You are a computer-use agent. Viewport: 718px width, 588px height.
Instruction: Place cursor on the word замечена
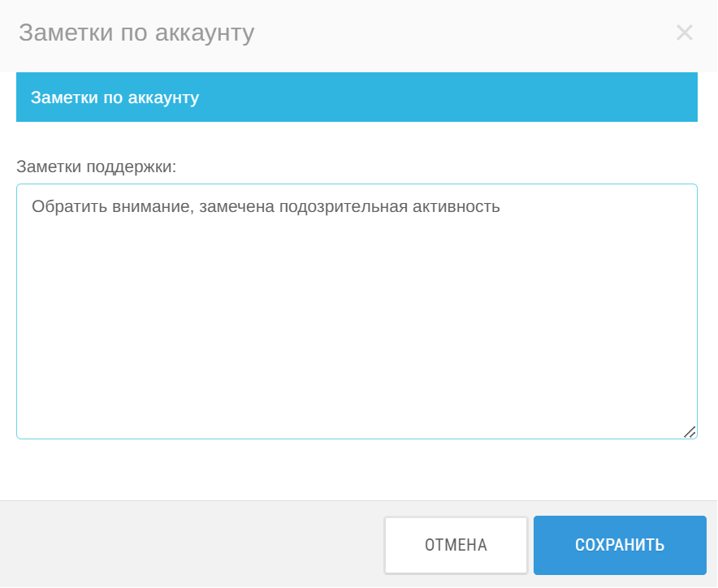[236, 206]
